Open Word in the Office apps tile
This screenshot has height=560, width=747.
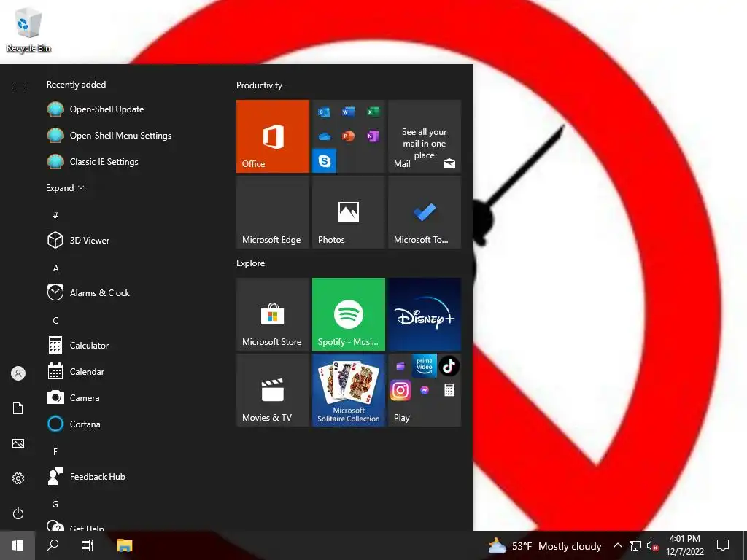(348, 112)
